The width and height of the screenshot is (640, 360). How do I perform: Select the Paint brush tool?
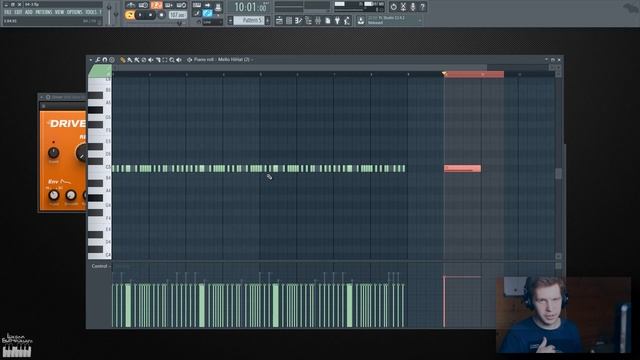[129, 60]
